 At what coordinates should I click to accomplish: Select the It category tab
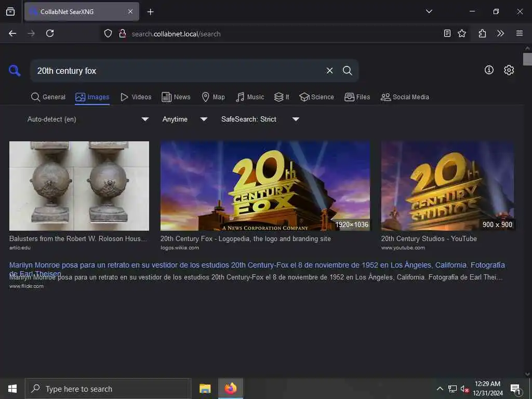pyautogui.click(x=282, y=97)
